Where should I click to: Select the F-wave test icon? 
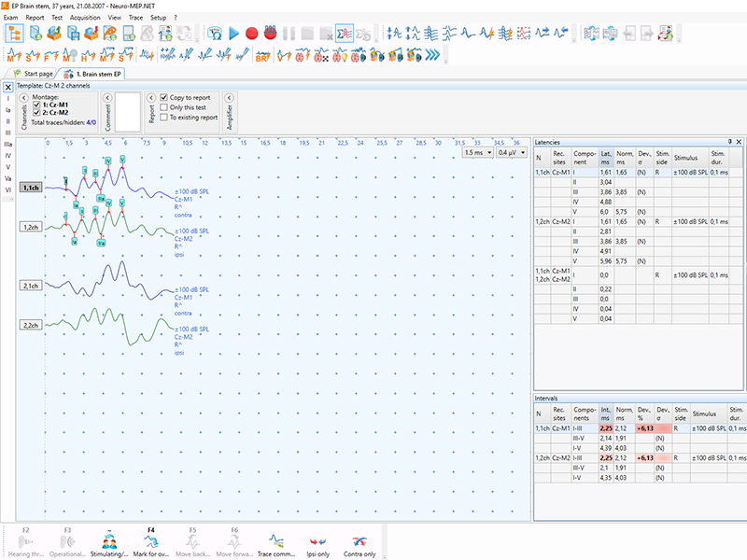tap(51, 55)
